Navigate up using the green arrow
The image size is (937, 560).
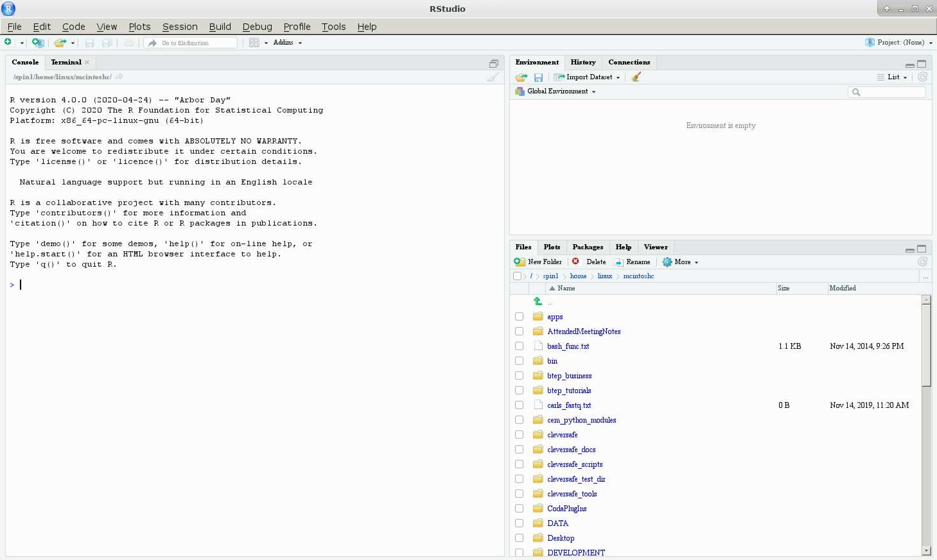538,301
